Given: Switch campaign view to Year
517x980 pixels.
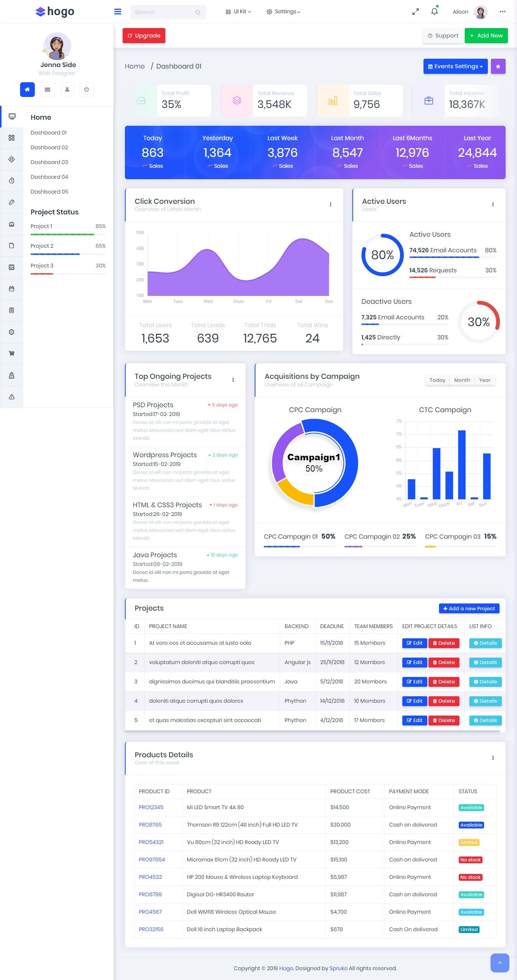Looking at the screenshot, I should [484, 380].
